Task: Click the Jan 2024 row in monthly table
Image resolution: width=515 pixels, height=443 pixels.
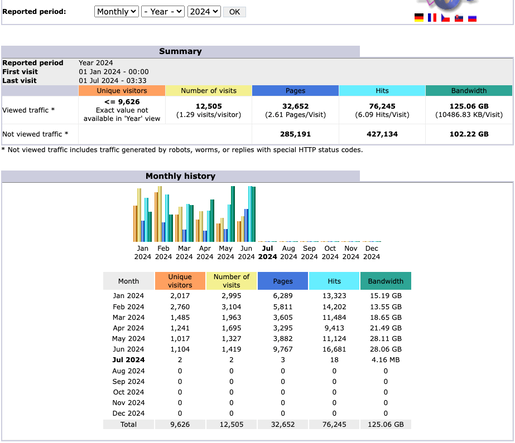Action: [x=257, y=296]
